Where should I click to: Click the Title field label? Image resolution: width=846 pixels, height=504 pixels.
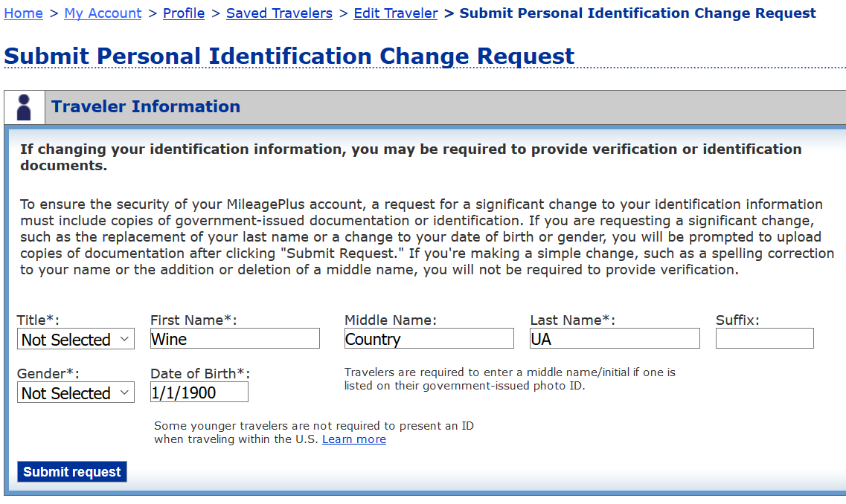(x=38, y=320)
